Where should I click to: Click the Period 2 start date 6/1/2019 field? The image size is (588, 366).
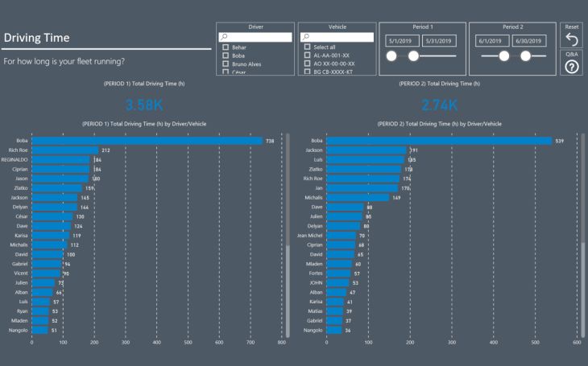point(490,41)
